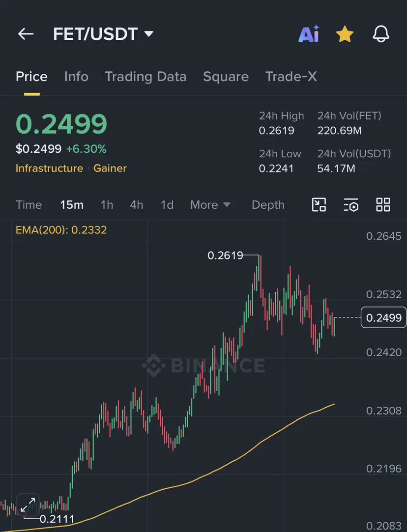The height and width of the screenshot is (532, 407).
Task: Tap the +6.30% change value
Action: pyautogui.click(x=86, y=149)
